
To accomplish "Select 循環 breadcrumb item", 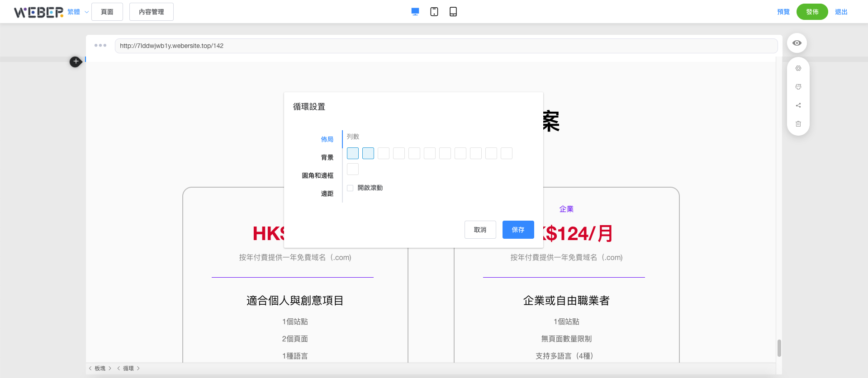I will (x=128, y=369).
